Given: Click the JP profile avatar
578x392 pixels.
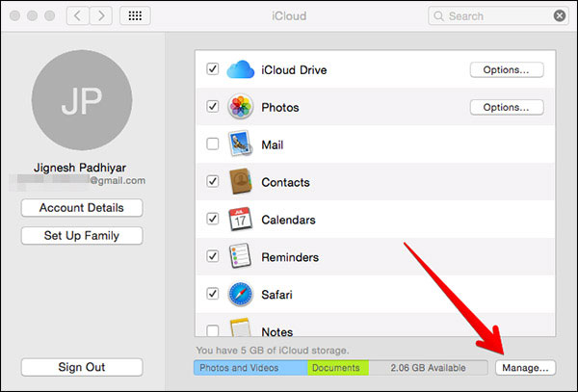Looking at the screenshot, I should [82, 100].
